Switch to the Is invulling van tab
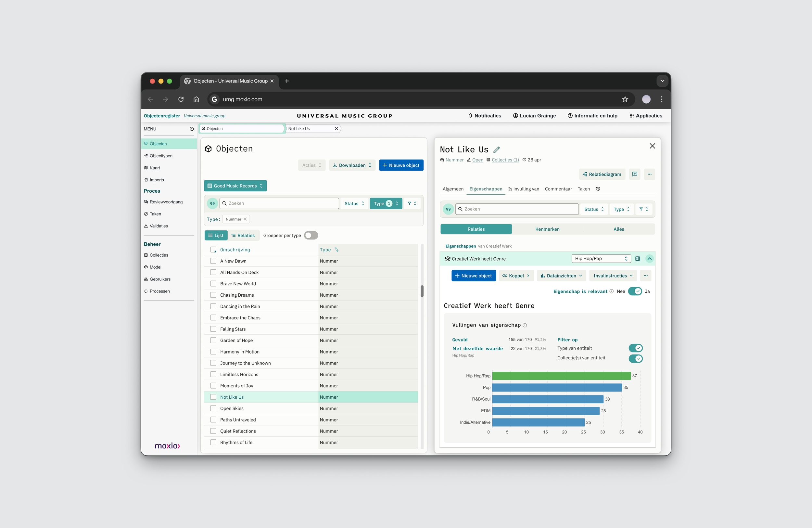812x528 pixels. (523, 189)
